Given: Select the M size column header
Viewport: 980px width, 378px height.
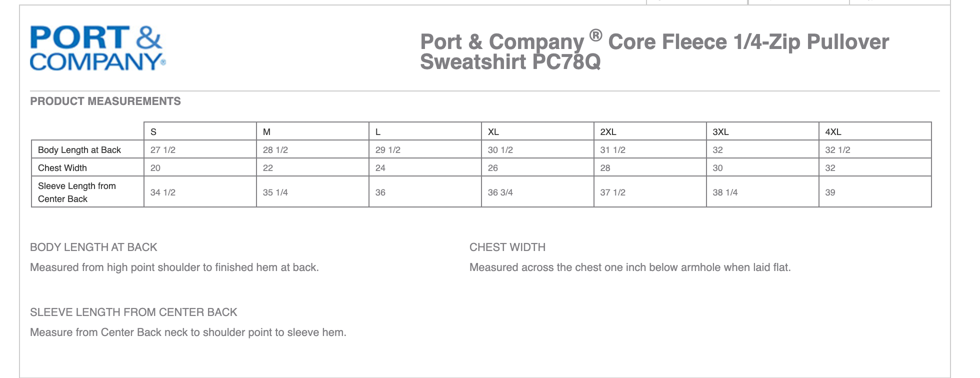Looking at the screenshot, I should point(266,132).
